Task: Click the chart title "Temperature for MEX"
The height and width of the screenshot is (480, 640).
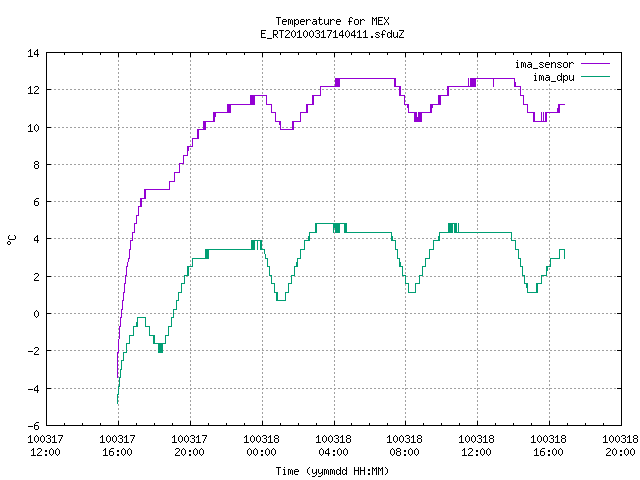Action: tap(332, 21)
